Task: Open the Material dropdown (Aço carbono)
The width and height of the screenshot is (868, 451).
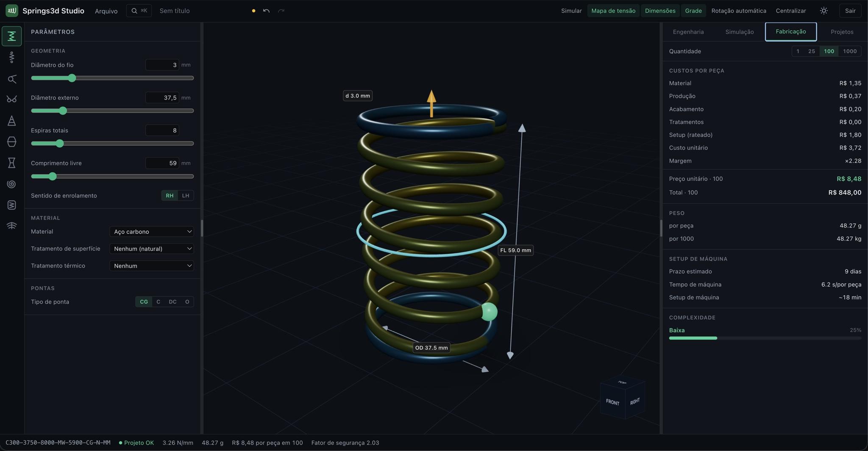Action: tap(152, 232)
